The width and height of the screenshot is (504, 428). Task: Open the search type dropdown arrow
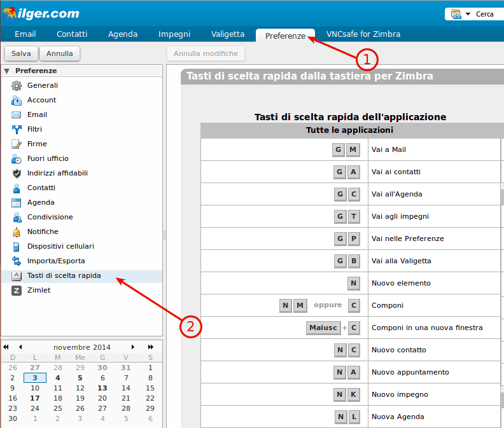[x=468, y=14]
